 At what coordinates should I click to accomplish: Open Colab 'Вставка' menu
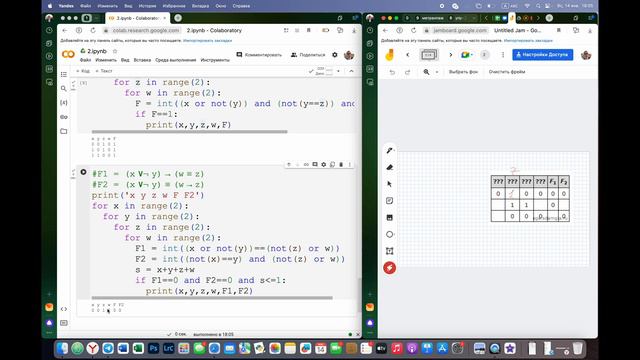coord(142,60)
